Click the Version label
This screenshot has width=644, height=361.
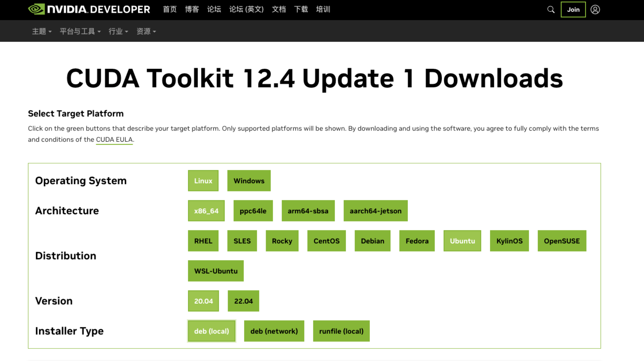tap(54, 301)
